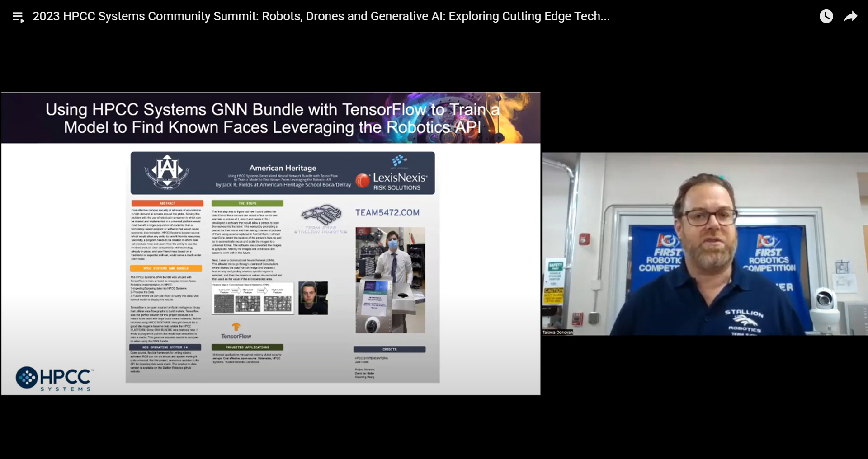Open the Share options panel
The width and height of the screenshot is (868, 459).
851,16
